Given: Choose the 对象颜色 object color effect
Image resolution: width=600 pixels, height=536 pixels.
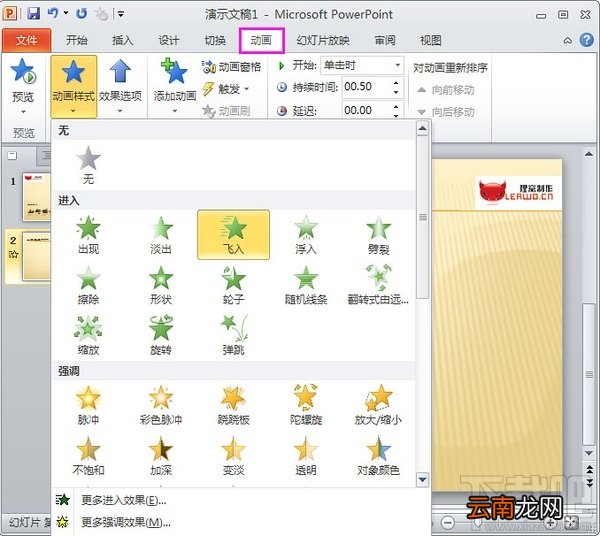Looking at the screenshot, I should [x=378, y=456].
